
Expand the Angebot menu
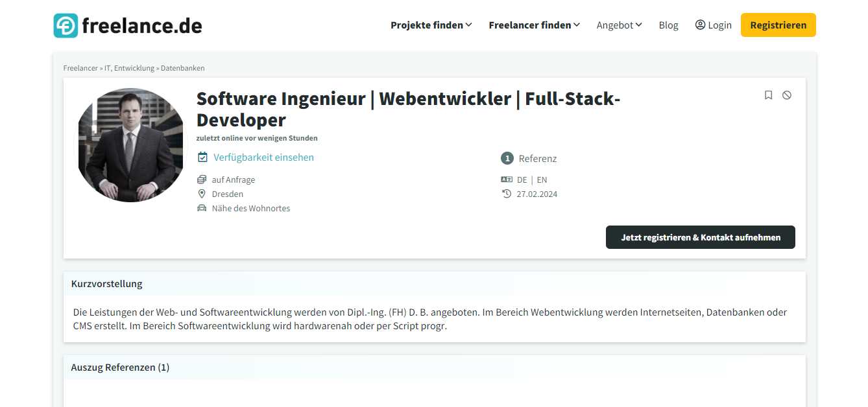click(619, 25)
